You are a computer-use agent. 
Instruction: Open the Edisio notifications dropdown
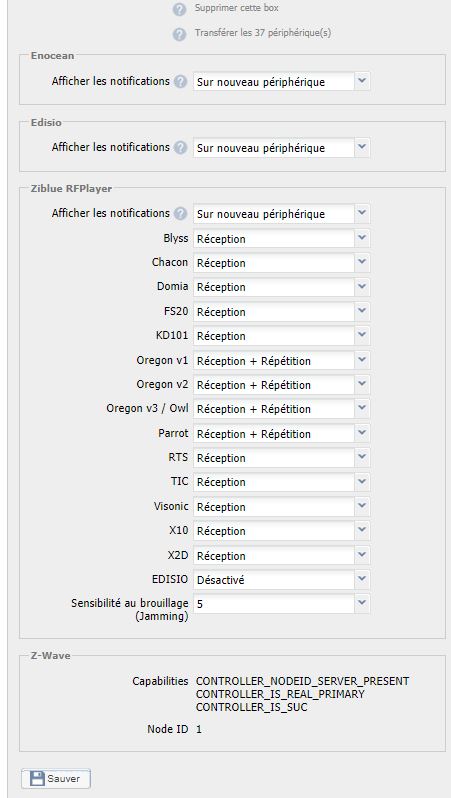(281, 148)
